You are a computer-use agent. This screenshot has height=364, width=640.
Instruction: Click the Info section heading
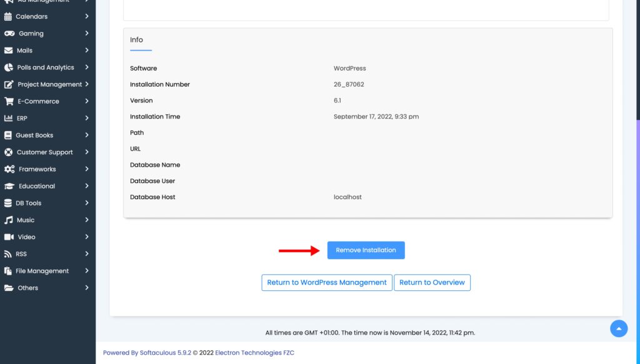tap(136, 40)
